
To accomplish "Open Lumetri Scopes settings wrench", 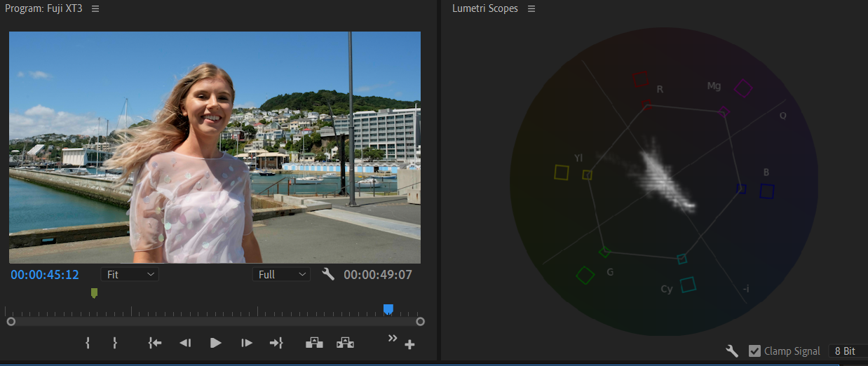I will coord(732,351).
